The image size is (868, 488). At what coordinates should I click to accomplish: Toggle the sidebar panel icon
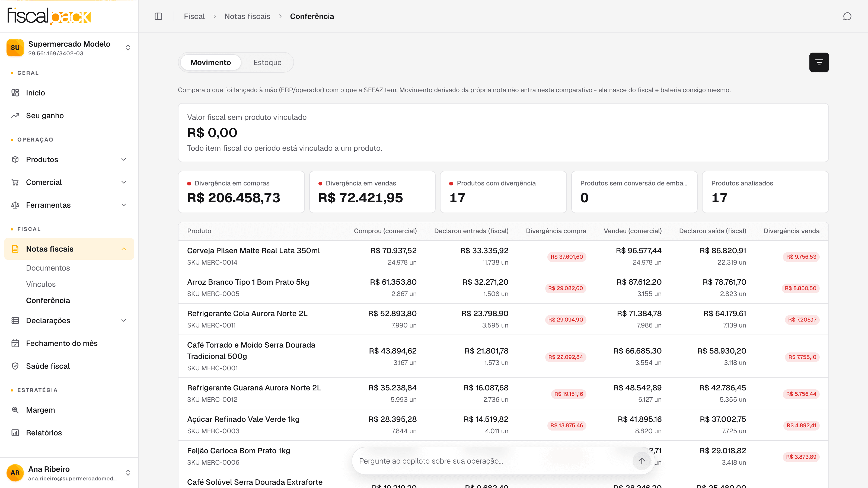tap(158, 16)
